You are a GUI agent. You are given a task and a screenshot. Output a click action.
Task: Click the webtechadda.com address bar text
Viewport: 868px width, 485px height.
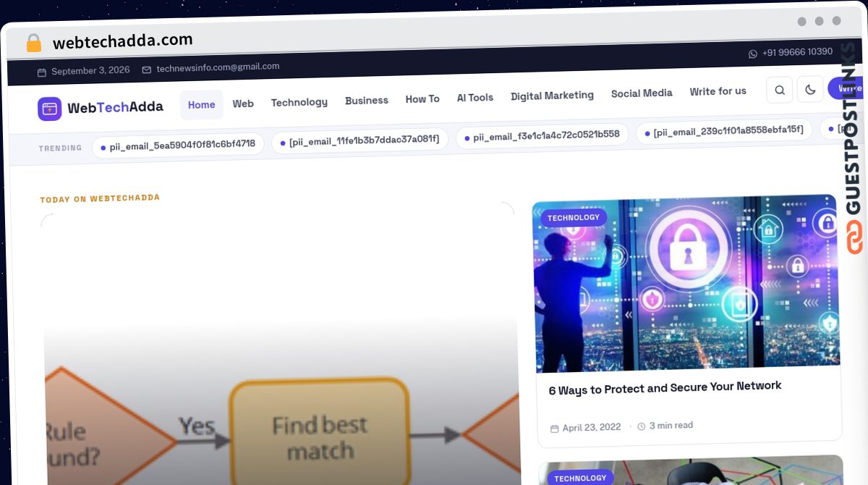tap(123, 41)
